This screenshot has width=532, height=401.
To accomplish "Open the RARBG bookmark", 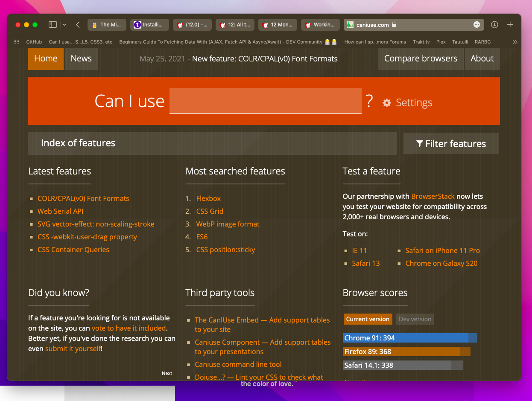I will click(482, 42).
